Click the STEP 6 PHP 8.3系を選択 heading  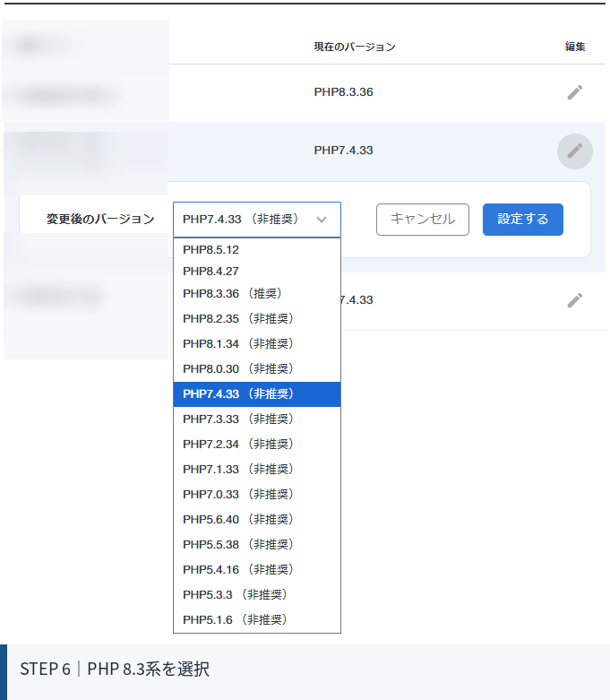pyautogui.click(x=115, y=669)
